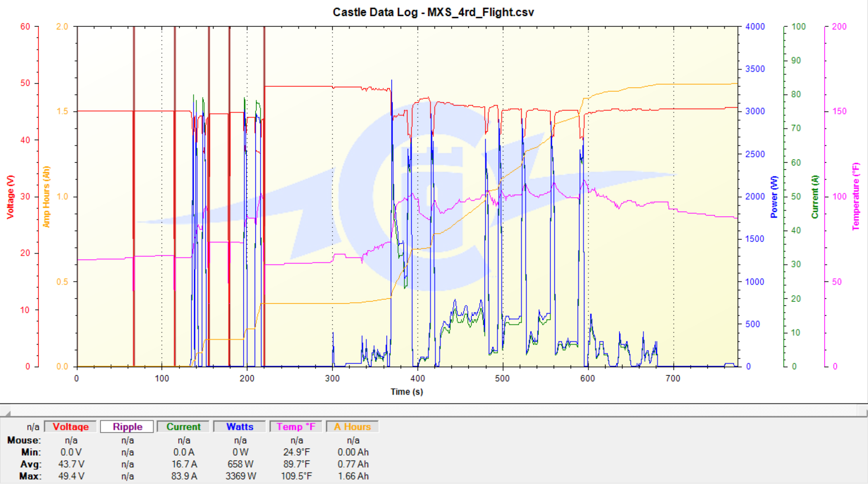The image size is (868, 484).
Task: Click the Temperature (°F) axis title
Action: (856, 197)
